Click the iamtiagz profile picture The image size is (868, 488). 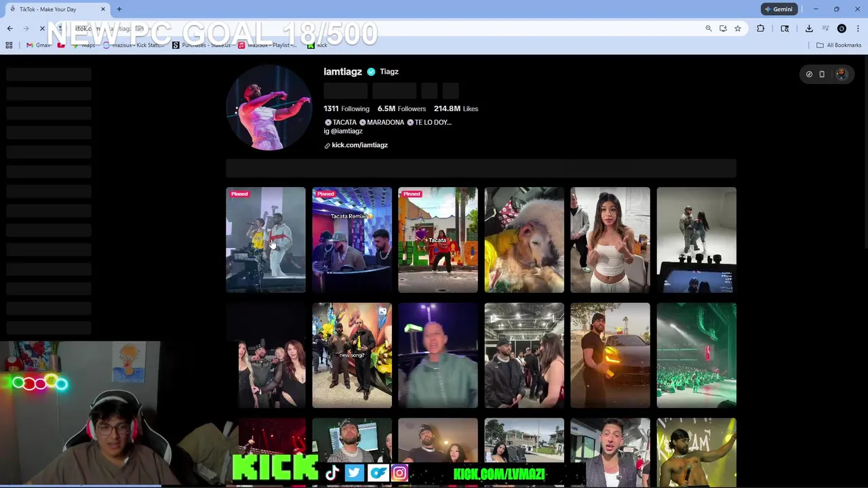[269, 108]
